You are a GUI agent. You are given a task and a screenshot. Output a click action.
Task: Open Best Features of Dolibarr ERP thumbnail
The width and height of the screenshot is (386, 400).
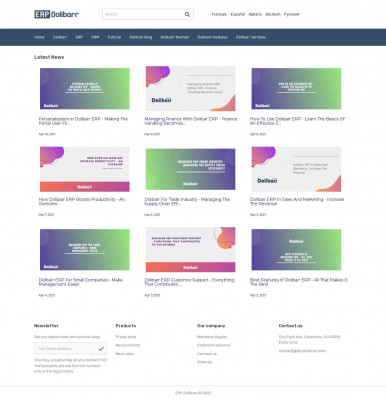click(296, 250)
